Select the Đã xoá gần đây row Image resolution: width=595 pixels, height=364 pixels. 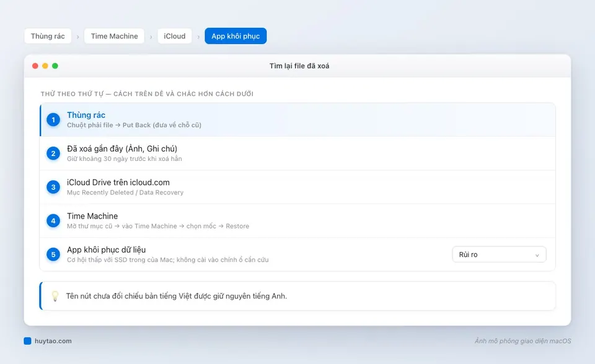point(297,154)
